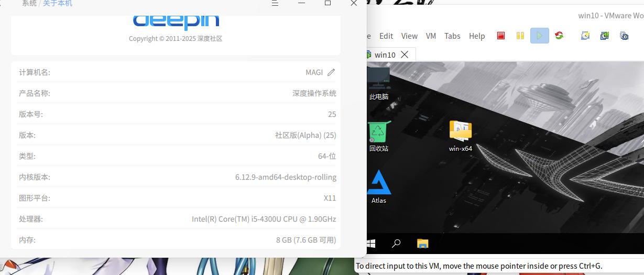This screenshot has height=275, width=644.
Task: Open the View menu in VMware
Action: (x=409, y=36)
